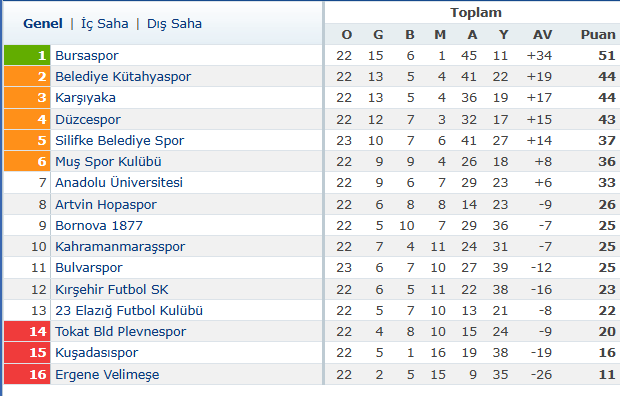
Task: Click the Kuşadasıspor team link
Action: [96, 352]
